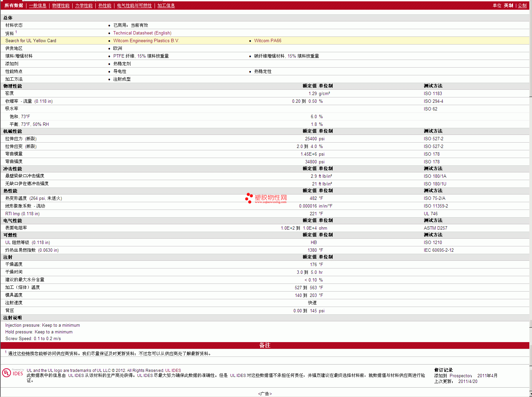Click the 欧洲 availability entry
This screenshot has height=397, width=532.
coord(117,48)
